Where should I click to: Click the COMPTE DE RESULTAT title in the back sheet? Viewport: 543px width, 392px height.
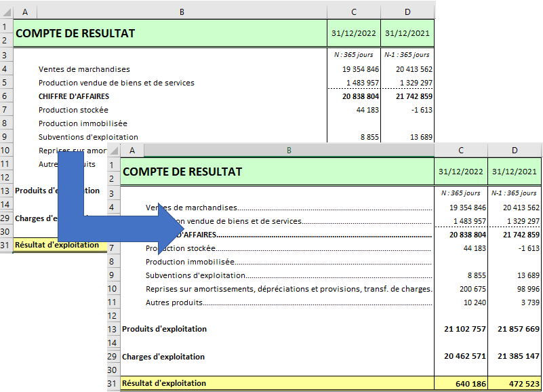point(75,33)
